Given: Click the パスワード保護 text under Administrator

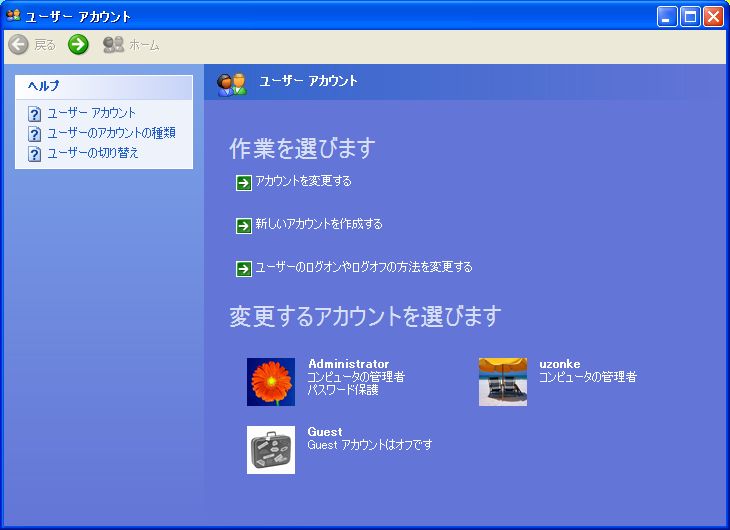Looking at the screenshot, I should [x=343, y=390].
